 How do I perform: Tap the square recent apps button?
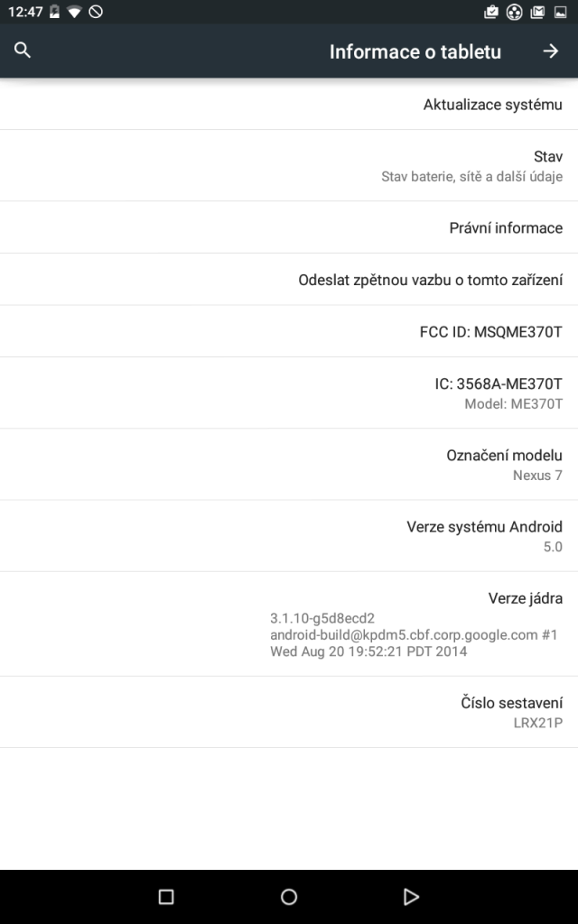click(x=166, y=897)
